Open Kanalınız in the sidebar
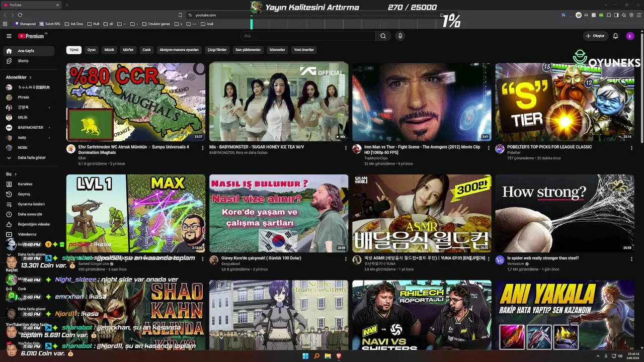 (29, 184)
